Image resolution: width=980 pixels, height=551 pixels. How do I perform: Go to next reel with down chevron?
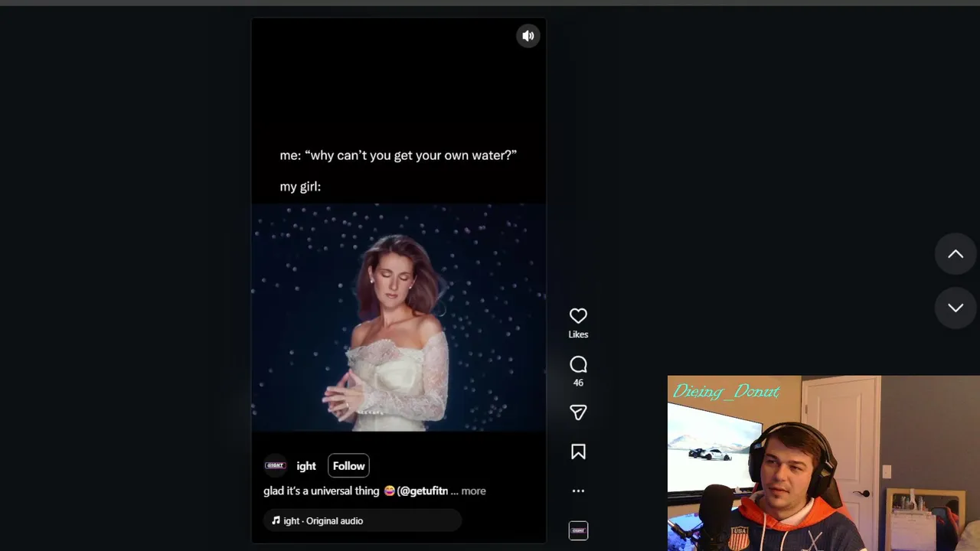955,308
